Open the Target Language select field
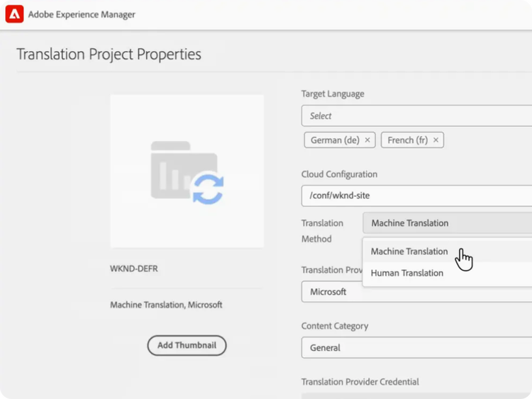 click(x=417, y=116)
